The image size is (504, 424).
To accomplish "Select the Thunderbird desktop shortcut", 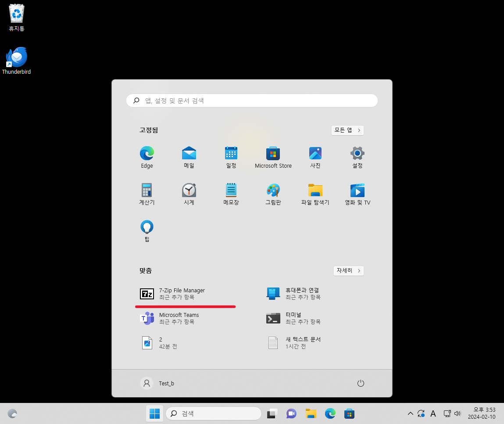I will [x=16, y=61].
